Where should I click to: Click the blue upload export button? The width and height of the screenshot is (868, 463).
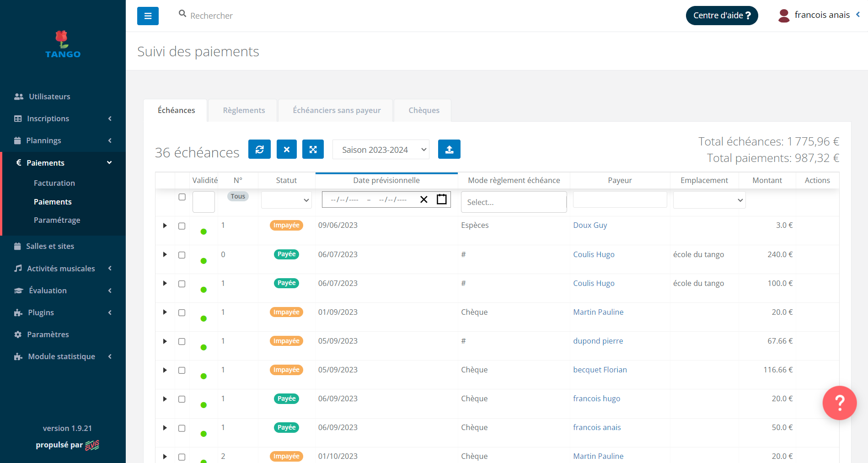(x=449, y=149)
